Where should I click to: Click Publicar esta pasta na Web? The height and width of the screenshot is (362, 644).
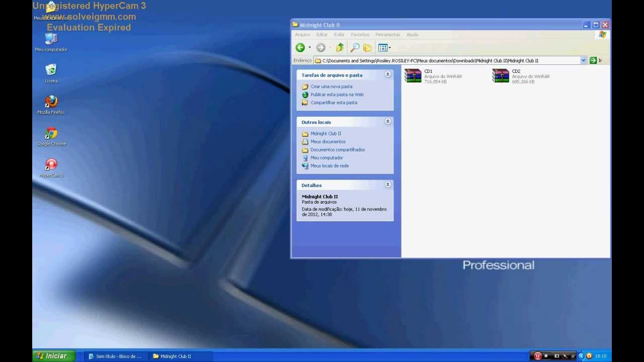[337, 95]
